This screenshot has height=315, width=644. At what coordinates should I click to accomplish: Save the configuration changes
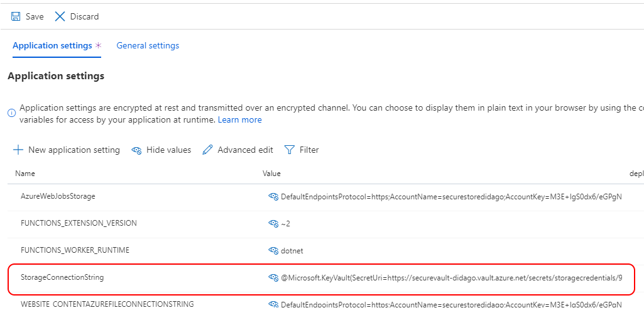click(x=27, y=16)
